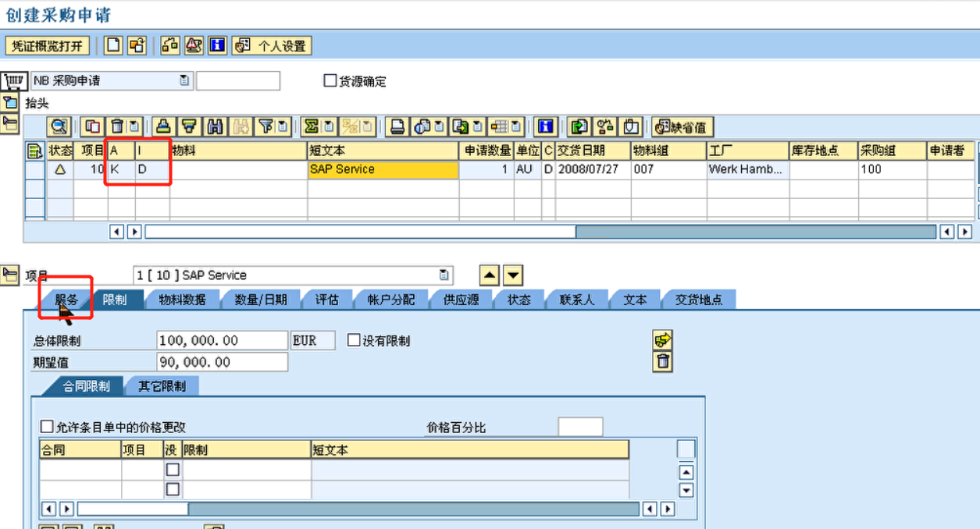Click the 个人设置 personal settings button
The height and width of the screenshot is (529, 980).
(272, 46)
